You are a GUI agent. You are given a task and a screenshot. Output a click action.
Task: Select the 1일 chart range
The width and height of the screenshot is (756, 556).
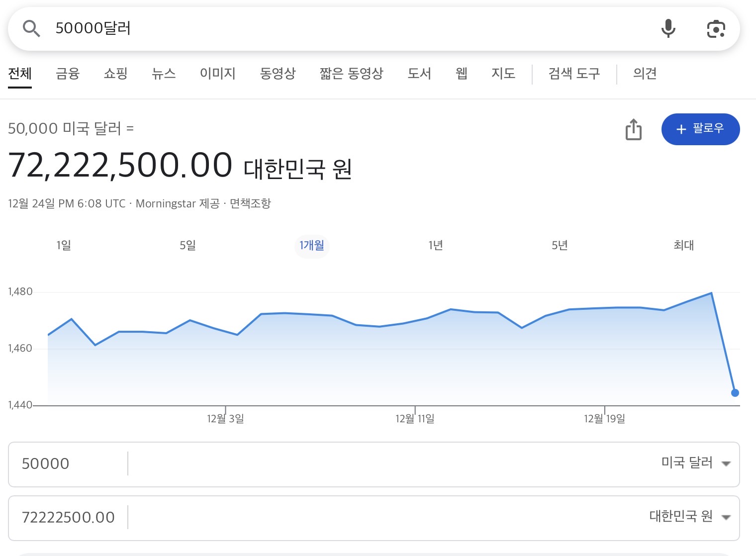(64, 245)
